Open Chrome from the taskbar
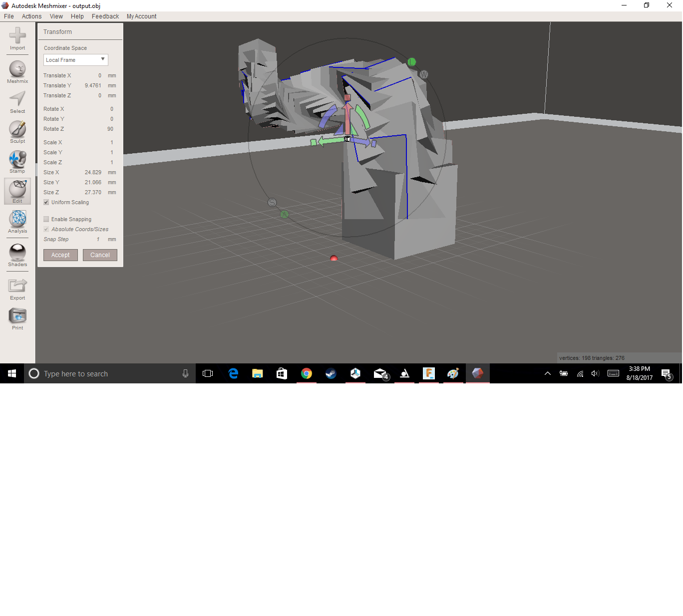 [x=307, y=373]
